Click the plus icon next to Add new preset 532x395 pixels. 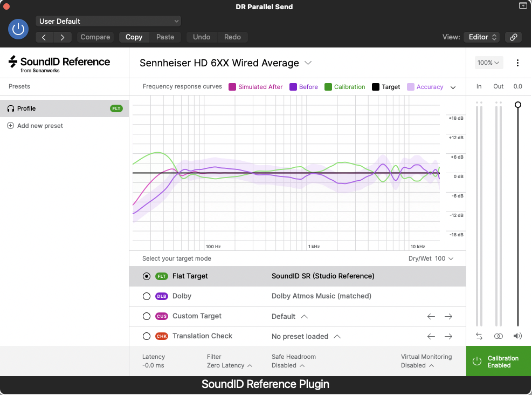pos(10,125)
